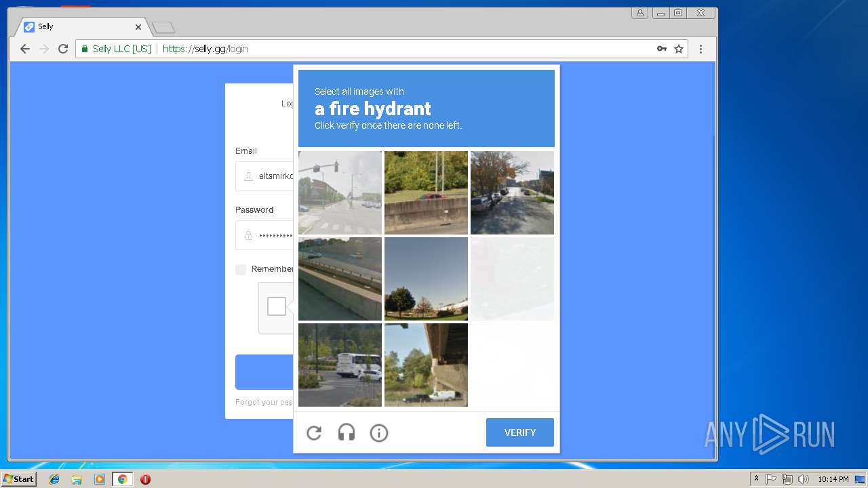Click the address bar URL
Image resolution: width=868 pixels, height=488 pixels.
[205, 49]
